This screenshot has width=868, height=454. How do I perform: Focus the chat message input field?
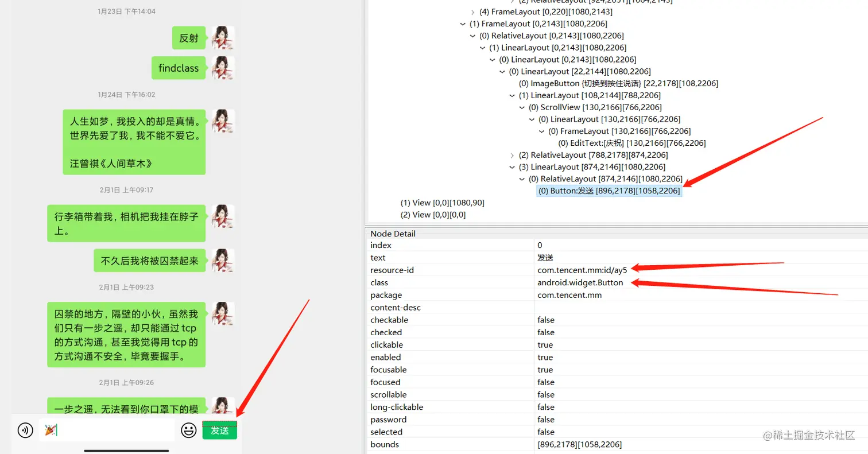107,430
